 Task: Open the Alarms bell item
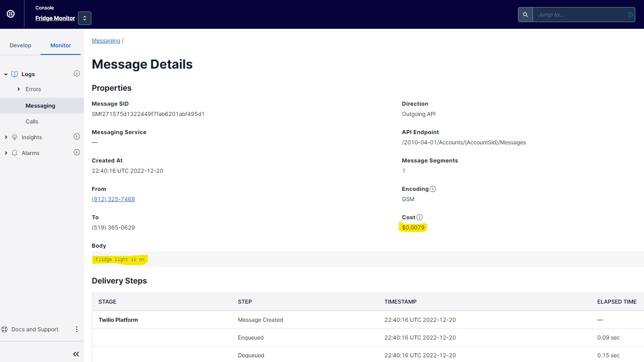pos(30,153)
